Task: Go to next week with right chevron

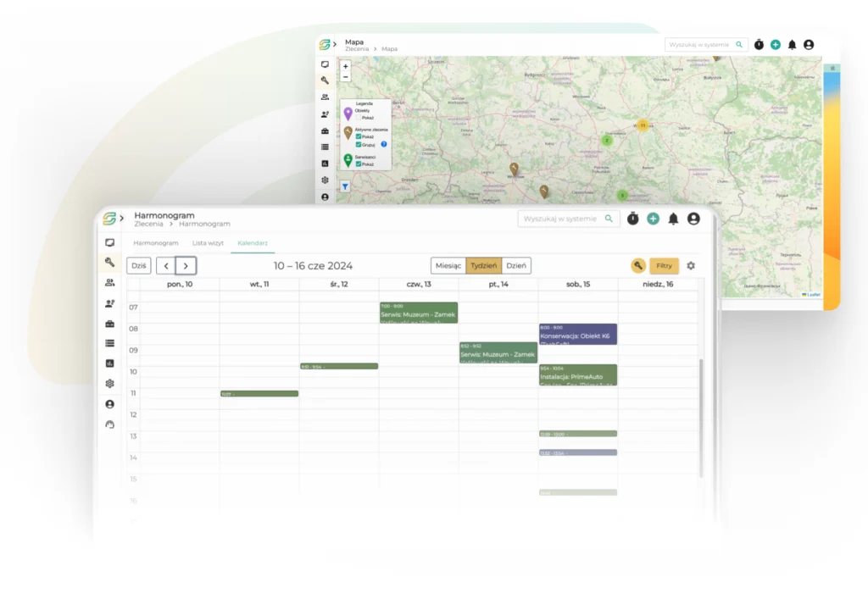Action: tap(186, 266)
